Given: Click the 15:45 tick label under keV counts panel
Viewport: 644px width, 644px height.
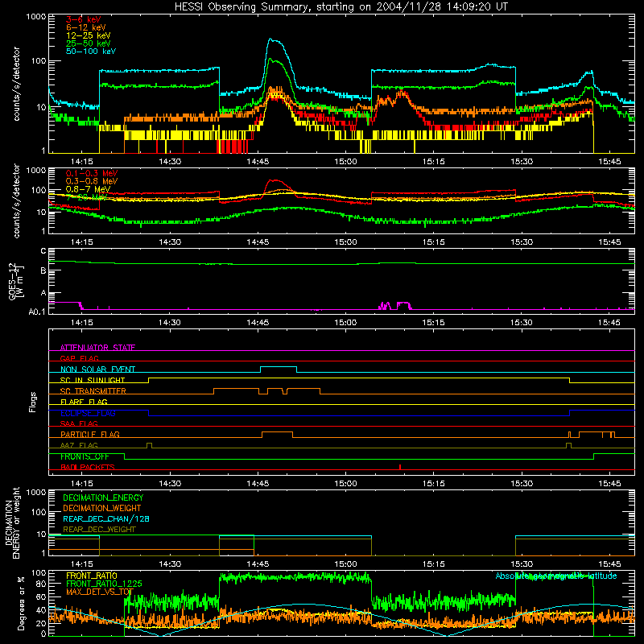Looking at the screenshot, I should [x=609, y=162].
